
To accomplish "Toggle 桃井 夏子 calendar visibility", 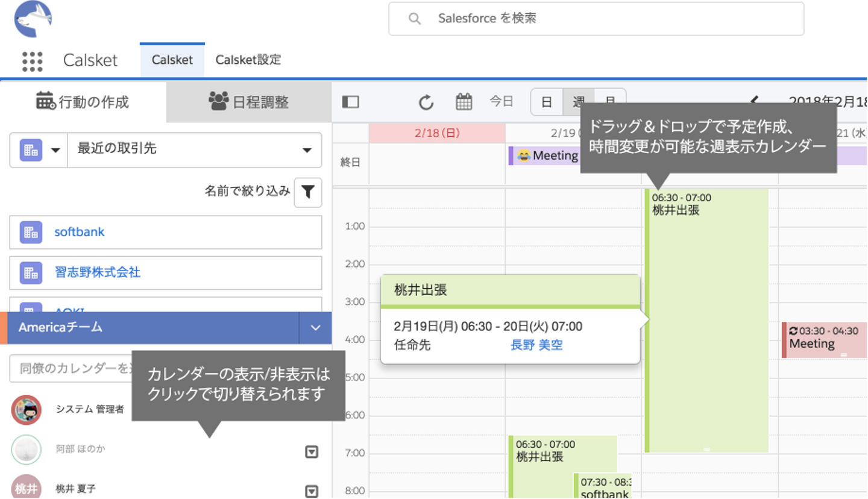I will tap(75, 489).
